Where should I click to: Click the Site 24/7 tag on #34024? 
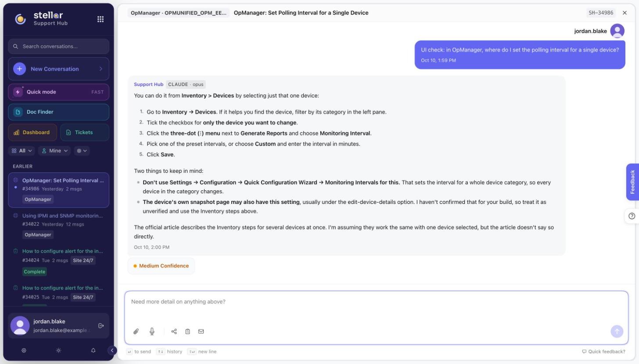[x=83, y=261]
